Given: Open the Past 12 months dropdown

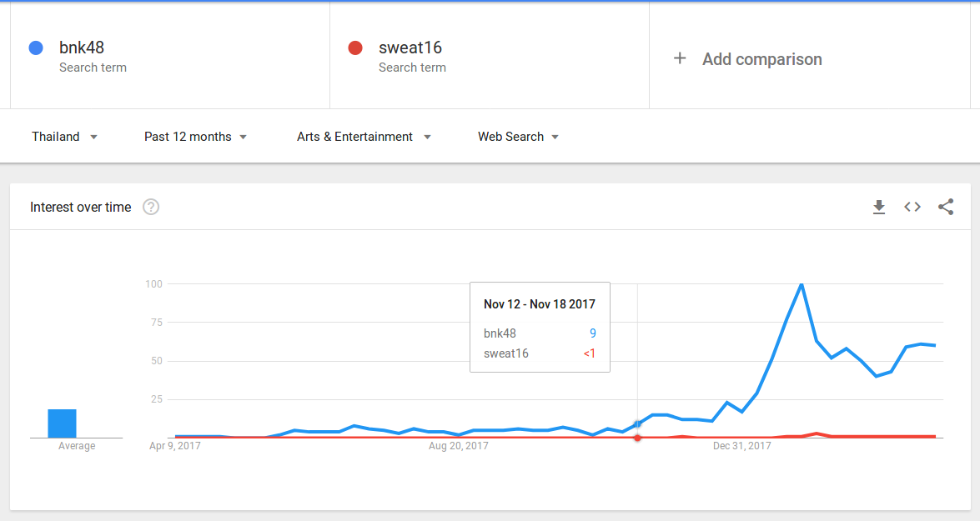Looking at the screenshot, I should (196, 137).
